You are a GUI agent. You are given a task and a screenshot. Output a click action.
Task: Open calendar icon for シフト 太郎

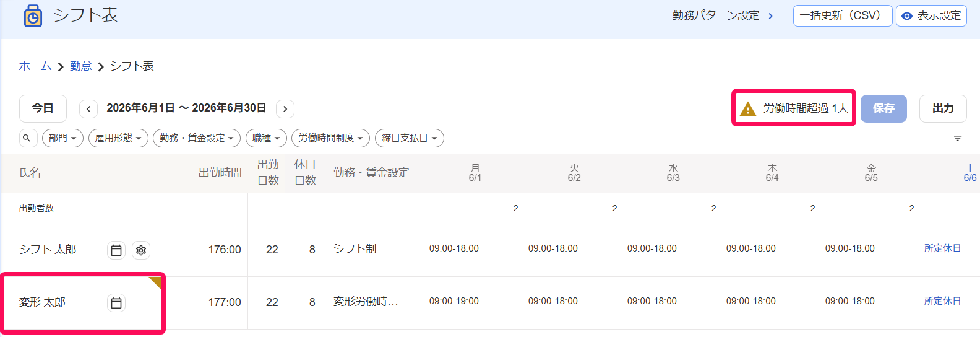[116, 250]
